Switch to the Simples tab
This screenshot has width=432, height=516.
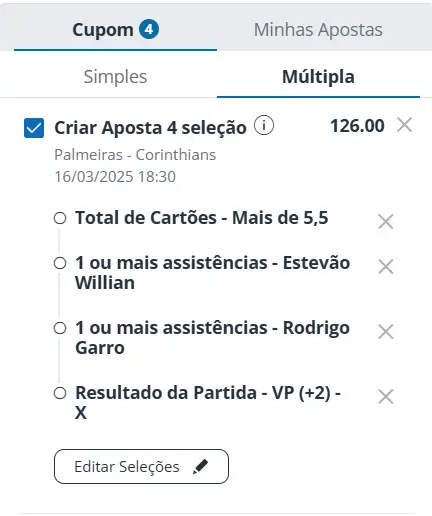click(x=115, y=77)
